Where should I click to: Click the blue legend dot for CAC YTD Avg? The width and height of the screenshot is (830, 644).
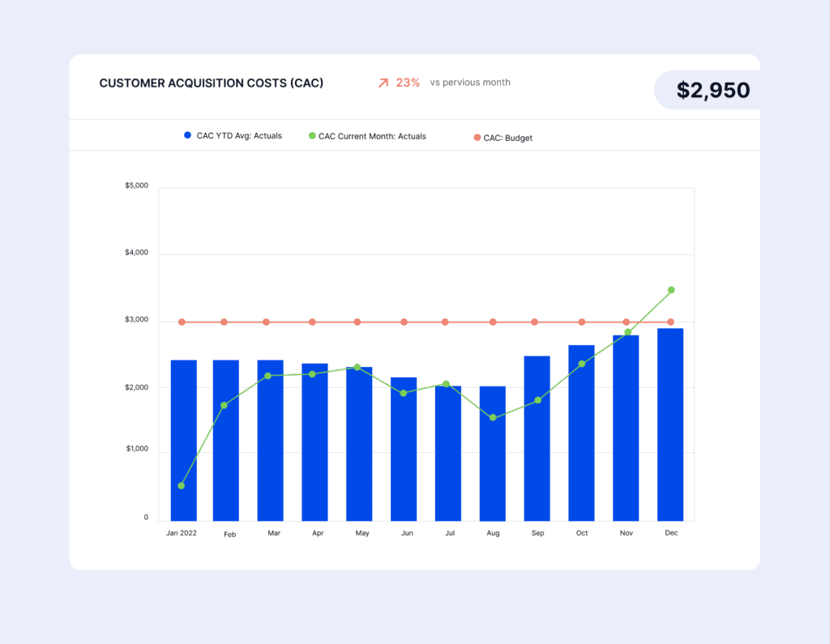click(188, 135)
